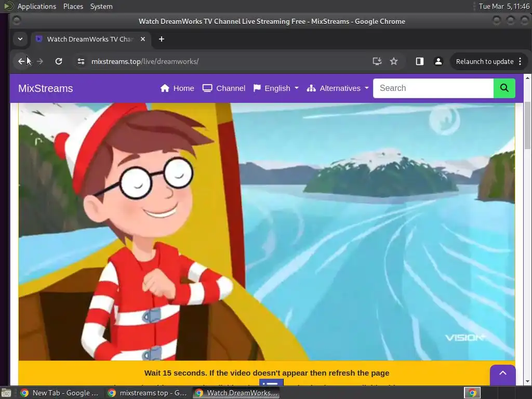Click the Wait 15 seconds notice text
Viewport: 532px width, 399px height.
267,373
